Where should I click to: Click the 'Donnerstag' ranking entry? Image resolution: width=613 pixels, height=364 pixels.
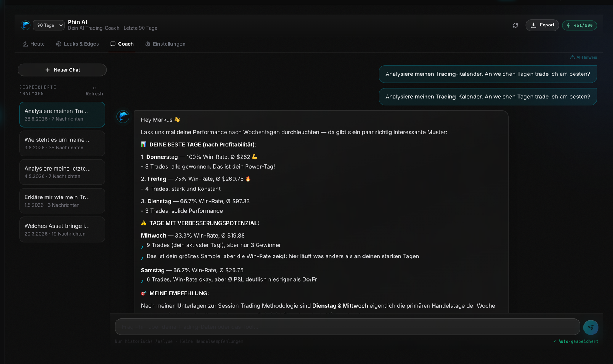click(x=162, y=157)
